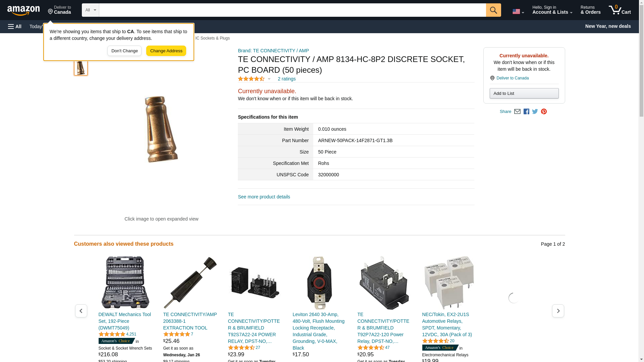Share product on Pinterest icon
The image size is (644, 362).
tap(544, 112)
